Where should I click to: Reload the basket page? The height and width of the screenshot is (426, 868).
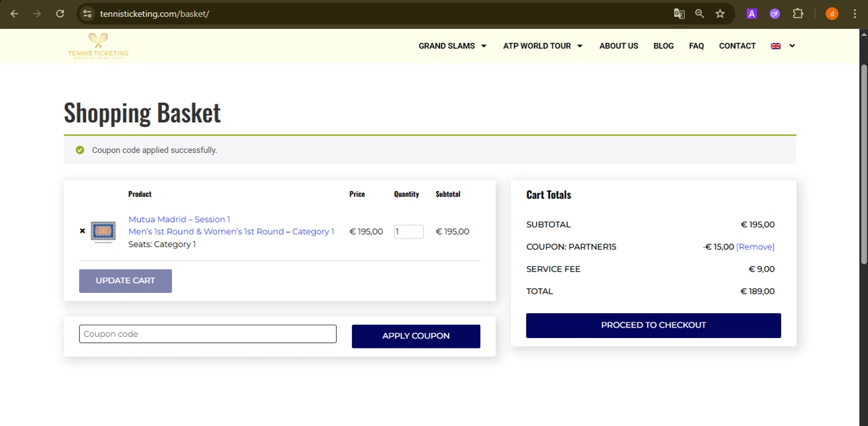(60, 14)
